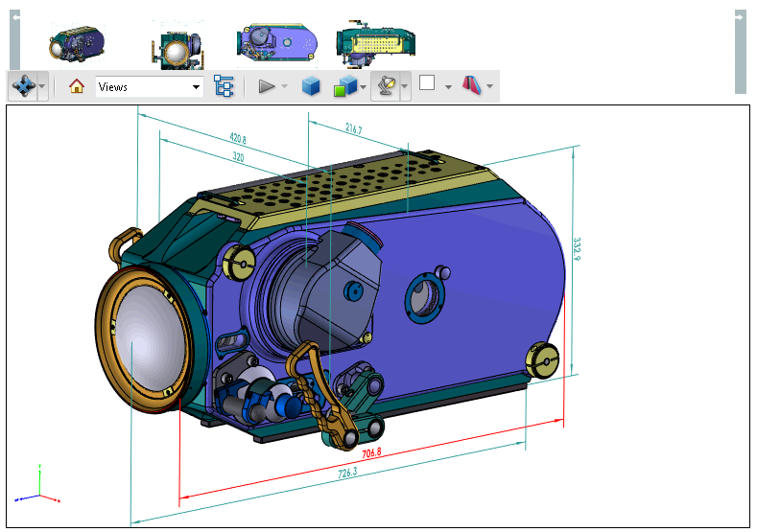Open the background color dropdown arrow

point(448,87)
